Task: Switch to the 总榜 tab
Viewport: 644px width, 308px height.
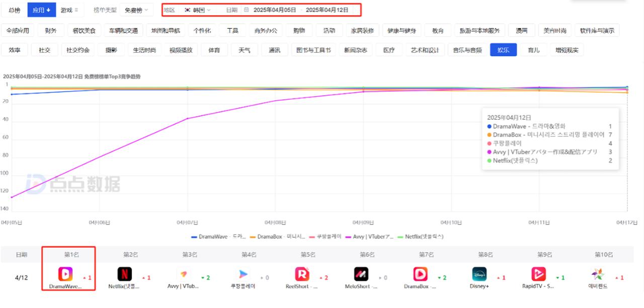Action: coord(14,9)
